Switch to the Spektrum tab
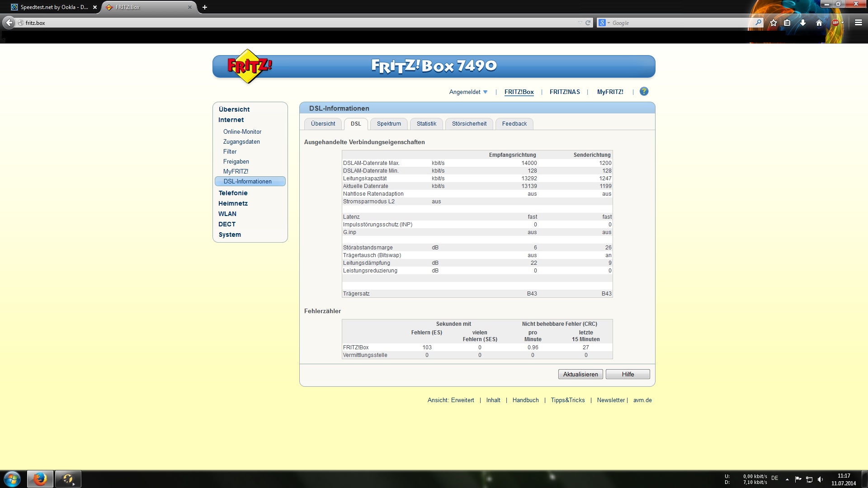The image size is (868, 488). pyautogui.click(x=389, y=124)
